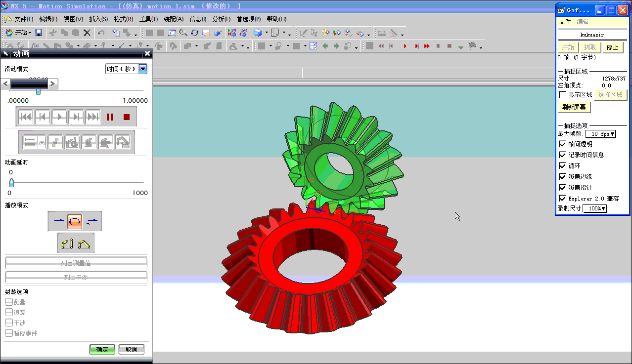
Task: Click the time scrollbar left arrow
Action: tap(5, 84)
